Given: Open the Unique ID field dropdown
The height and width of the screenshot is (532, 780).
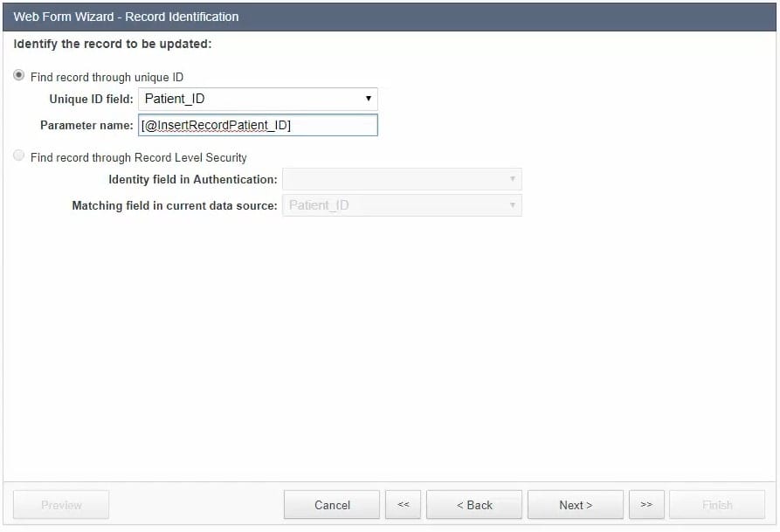Looking at the screenshot, I should 258,99.
